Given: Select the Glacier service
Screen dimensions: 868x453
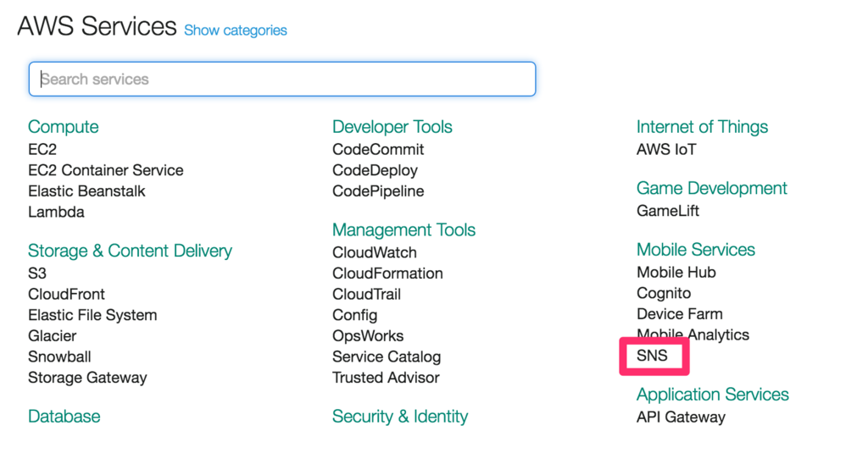Looking at the screenshot, I should [53, 336].
